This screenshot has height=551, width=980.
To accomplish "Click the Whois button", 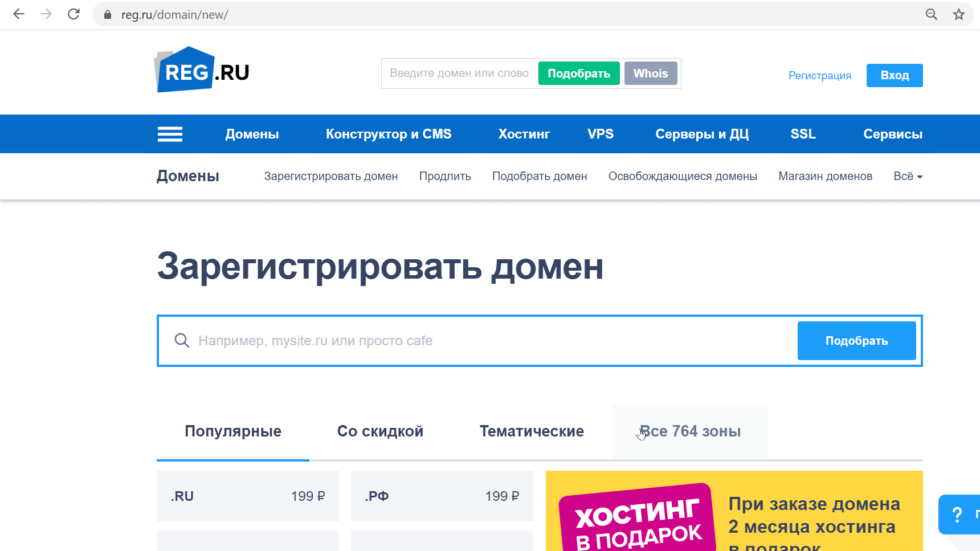I will pos(651,74).
